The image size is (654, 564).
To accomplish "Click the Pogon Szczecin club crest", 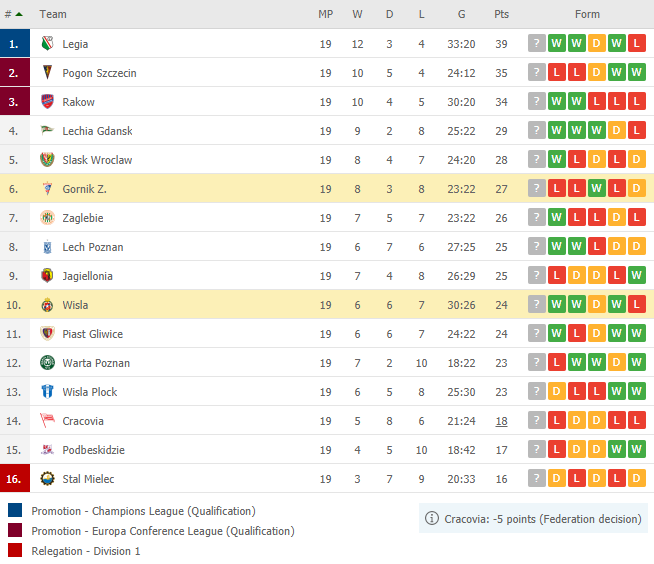I will [48, 72].
